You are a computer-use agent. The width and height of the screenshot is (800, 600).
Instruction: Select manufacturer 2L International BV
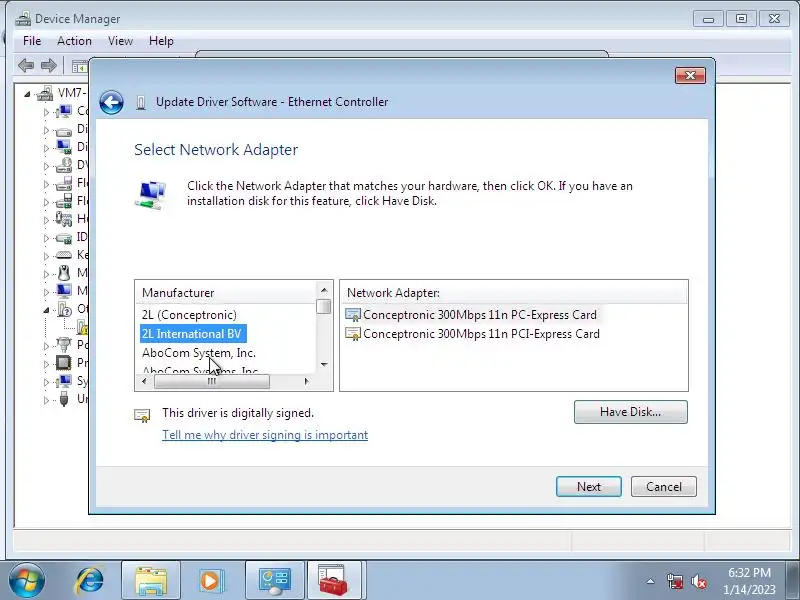click(192, 334)
